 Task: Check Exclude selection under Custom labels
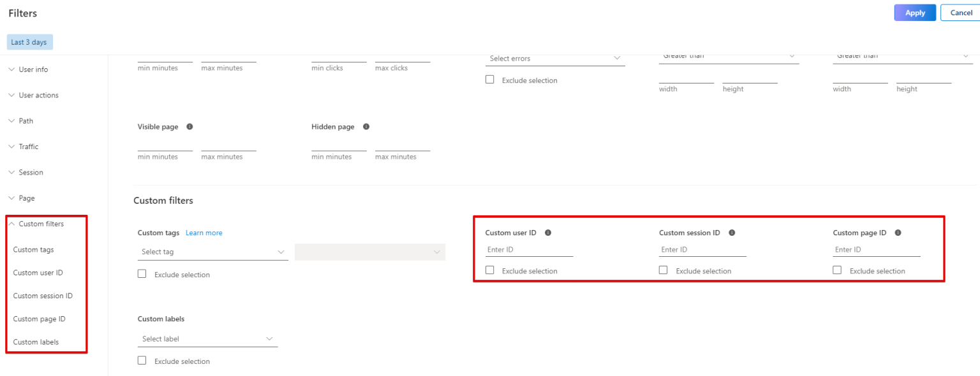(x=142, y=360)
